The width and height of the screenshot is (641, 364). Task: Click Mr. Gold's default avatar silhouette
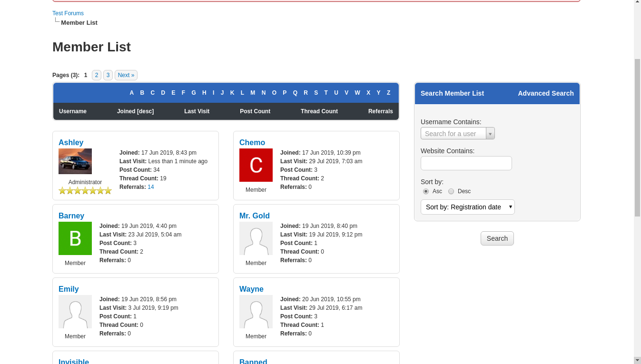[256, 238]
